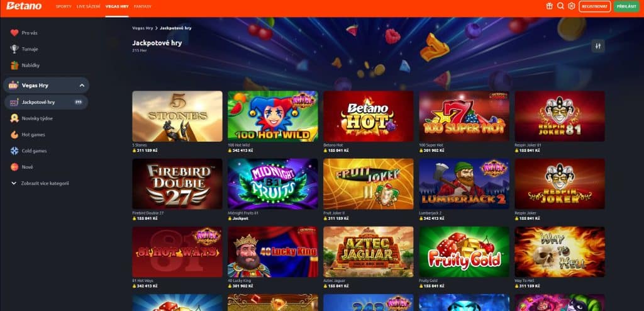Open Turnaje trophy icon in sidebar
This screenshot has height=311, width=644.
[14, 49]
